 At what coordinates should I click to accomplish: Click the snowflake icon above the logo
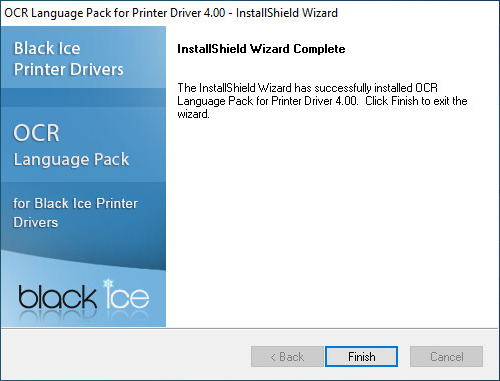(x=108, y=284)
